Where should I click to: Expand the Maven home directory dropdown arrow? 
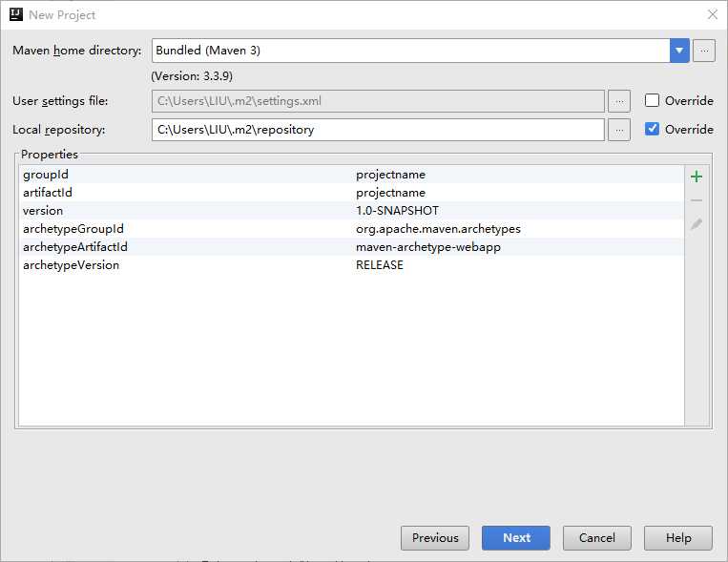pyautogui.click(x=679, y=51)
